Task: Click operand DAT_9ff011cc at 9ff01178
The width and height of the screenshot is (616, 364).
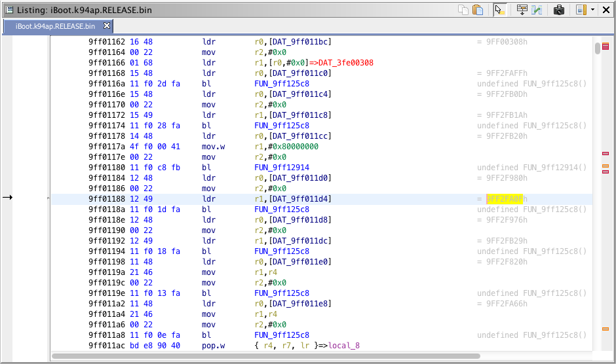Action: [300, 136]
